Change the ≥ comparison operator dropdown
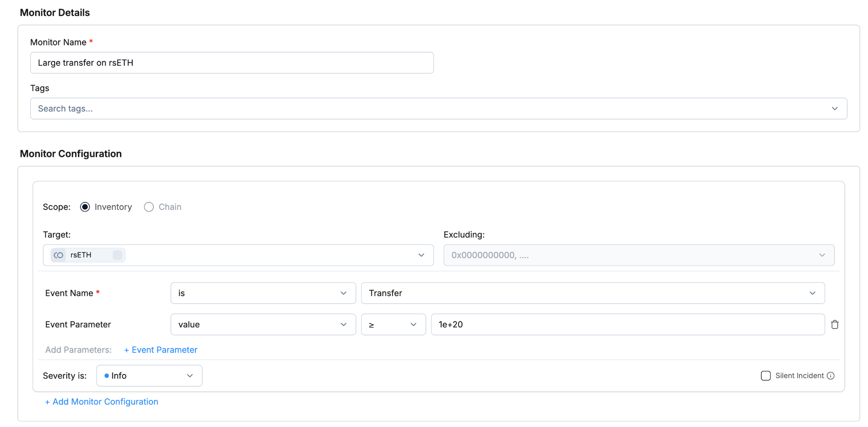868x427 pixels. (x=393, y=324)
